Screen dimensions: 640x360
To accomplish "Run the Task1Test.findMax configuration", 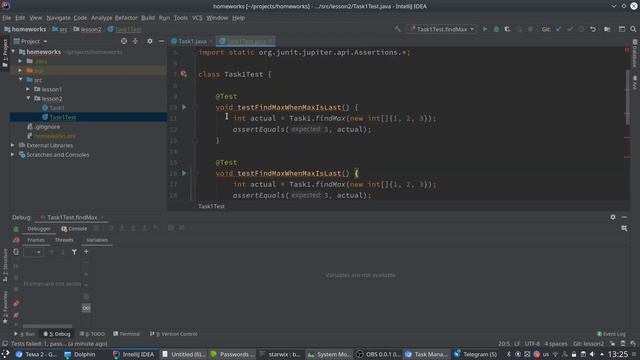I will point(484,29).
